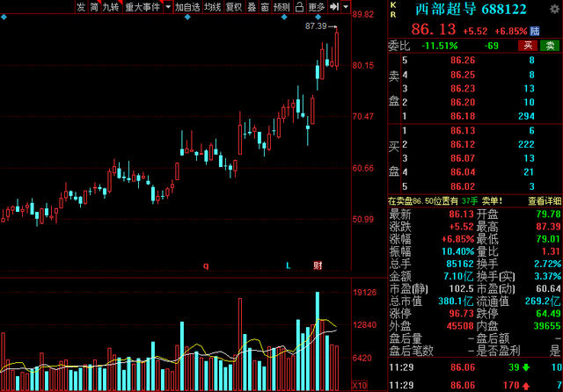
Task: Click the 窗 window button
Action: pyautogui.click(x=265, y=7)
